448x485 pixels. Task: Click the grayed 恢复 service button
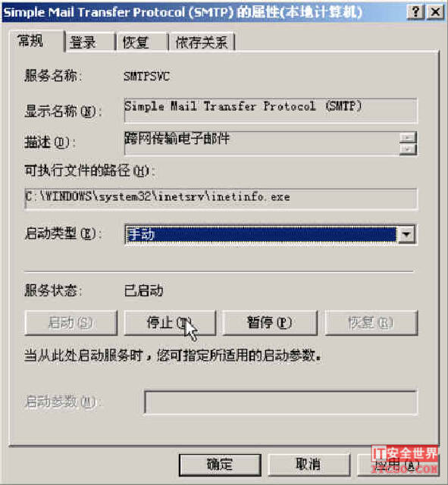pos(371,323)
